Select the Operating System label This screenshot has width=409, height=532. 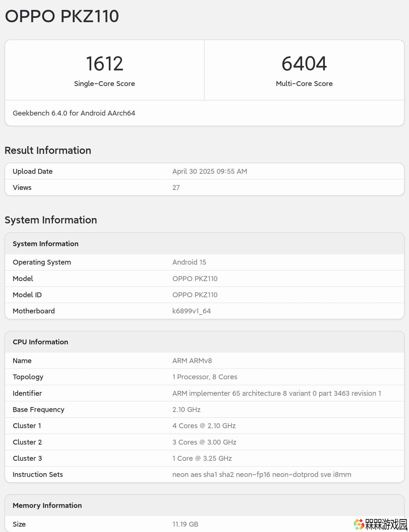pyautogui.click(x=42, y=262)
